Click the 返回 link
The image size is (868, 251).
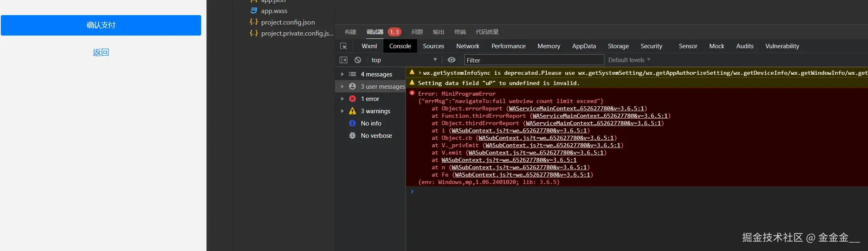click(101, 52)
